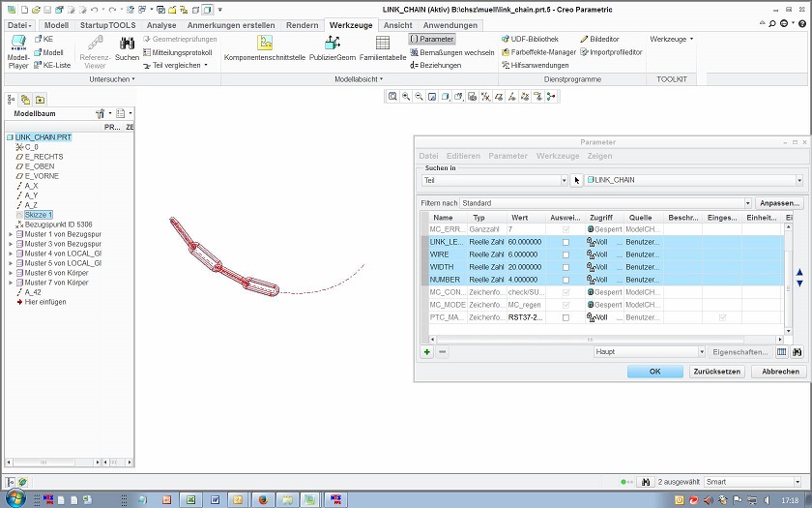The height and width of the screenshot is (508, 812).
Task: Switch to Modell ribbon tab
Action: 56,25
